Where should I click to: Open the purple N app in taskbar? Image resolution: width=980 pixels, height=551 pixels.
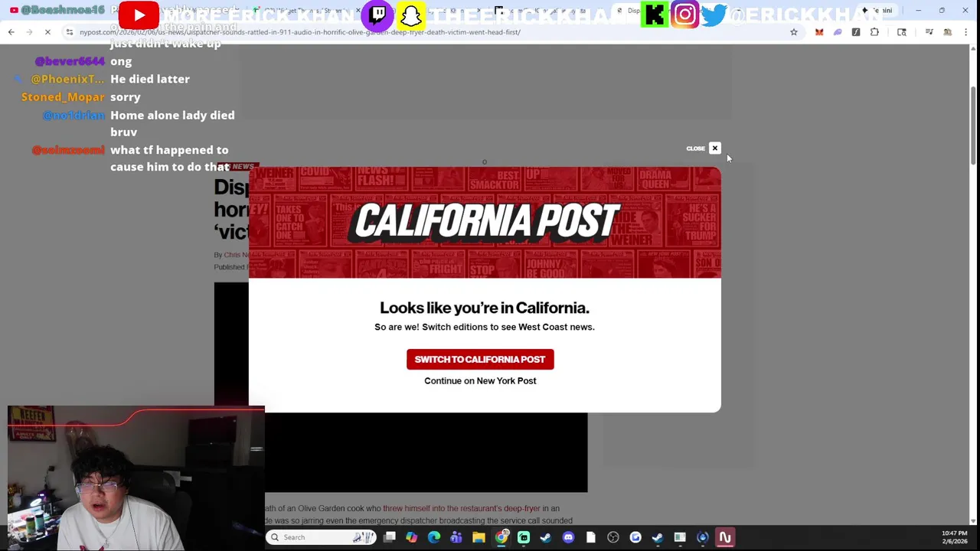pyautogui.click(x=725, y=537)
